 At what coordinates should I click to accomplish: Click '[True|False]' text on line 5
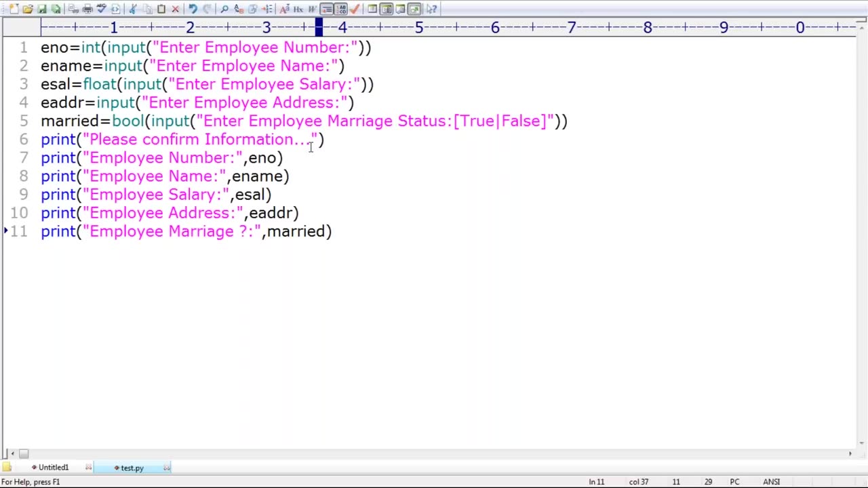[500, 121]
